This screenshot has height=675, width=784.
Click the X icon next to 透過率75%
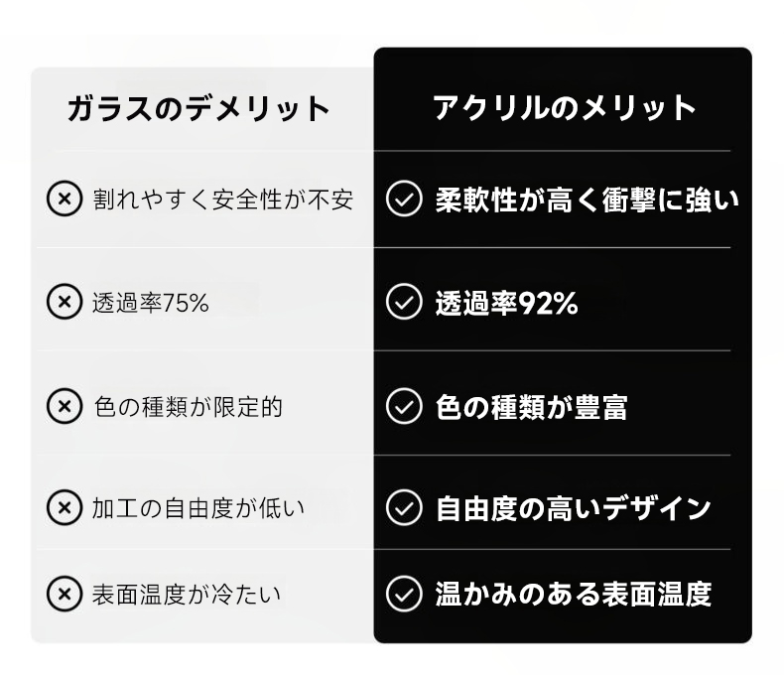(65, 302)
